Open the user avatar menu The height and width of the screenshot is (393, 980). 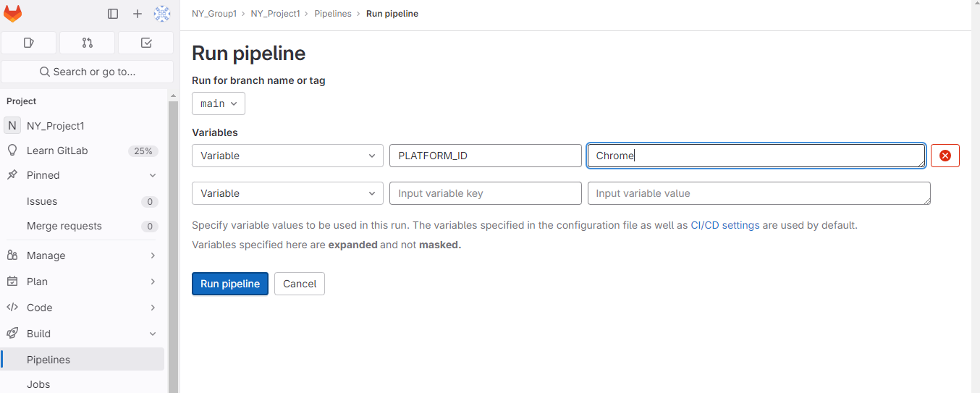[x=162, y=14]
